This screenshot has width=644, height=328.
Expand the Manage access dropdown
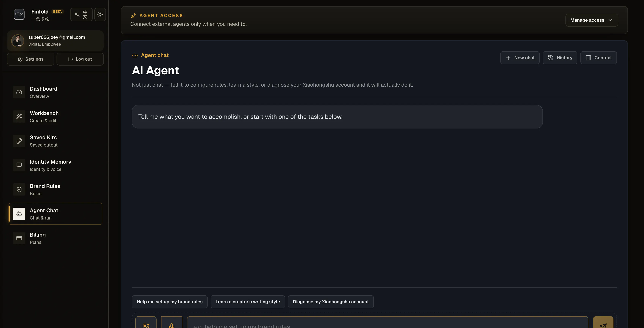tap(591, 20)
